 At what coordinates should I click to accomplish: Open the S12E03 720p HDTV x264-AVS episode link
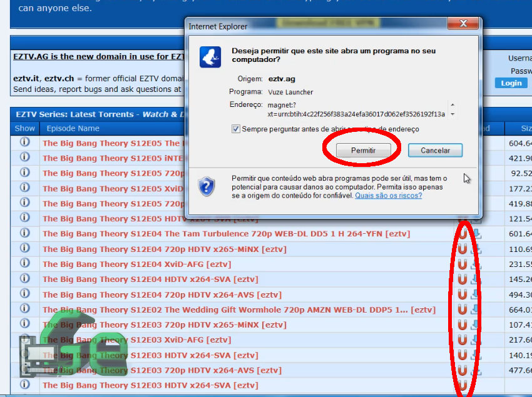(x=162, y=370)
